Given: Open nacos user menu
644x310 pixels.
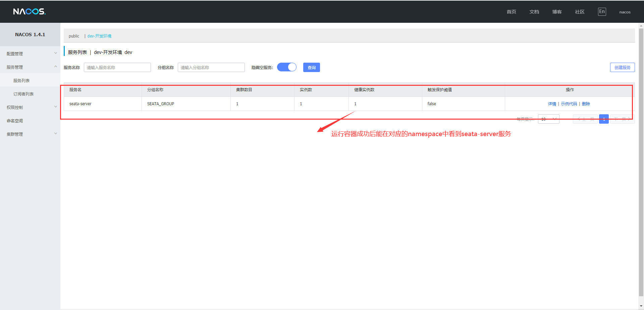Looking at the screenshot, I should (x=625, y=12).
